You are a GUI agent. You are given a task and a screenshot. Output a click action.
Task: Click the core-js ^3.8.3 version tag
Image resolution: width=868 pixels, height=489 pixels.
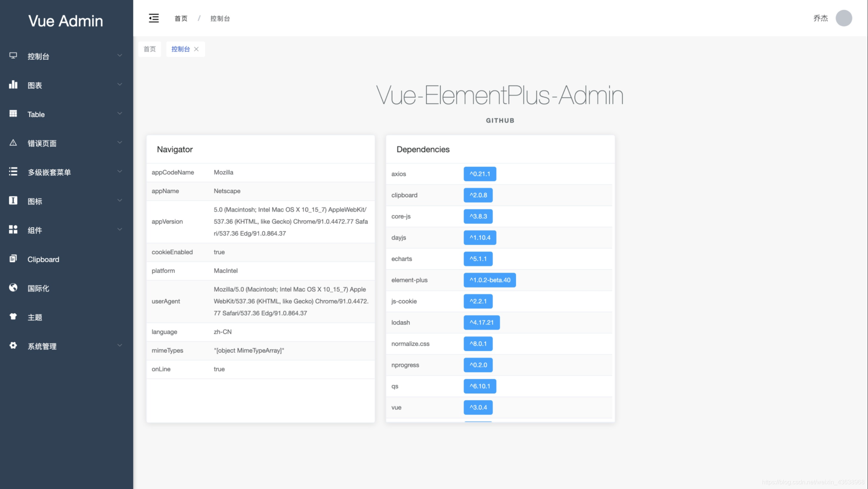[x=478, y=216]
